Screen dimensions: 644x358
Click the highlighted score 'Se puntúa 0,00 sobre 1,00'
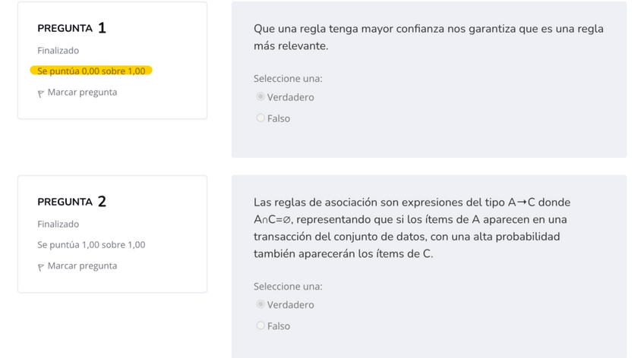click(x=91, y=71)
